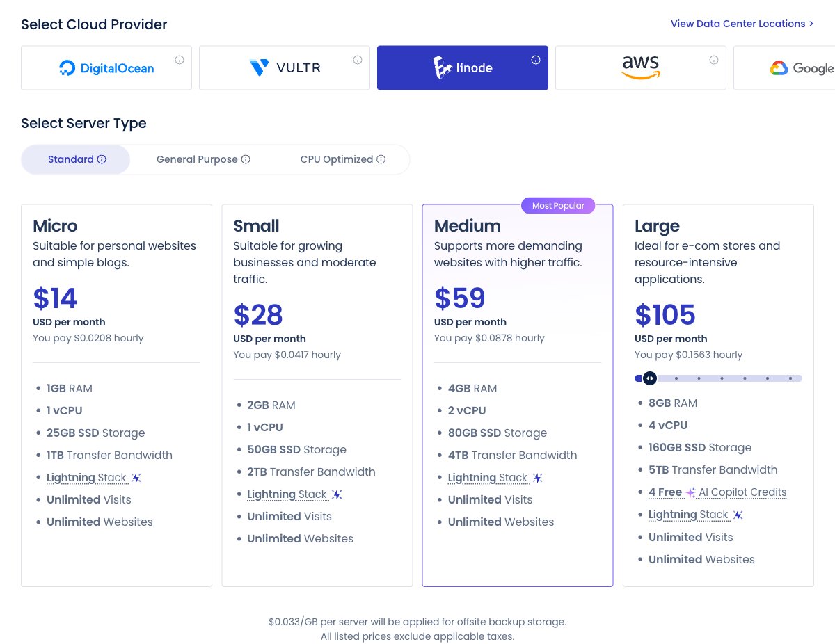
Task: Click 'You pay $0.1563 hourly' text
Action: pyautogui.click(x=689, y=355)
